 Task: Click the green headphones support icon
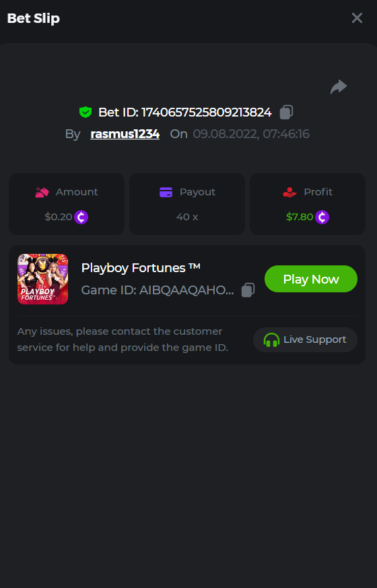[271, 339]
